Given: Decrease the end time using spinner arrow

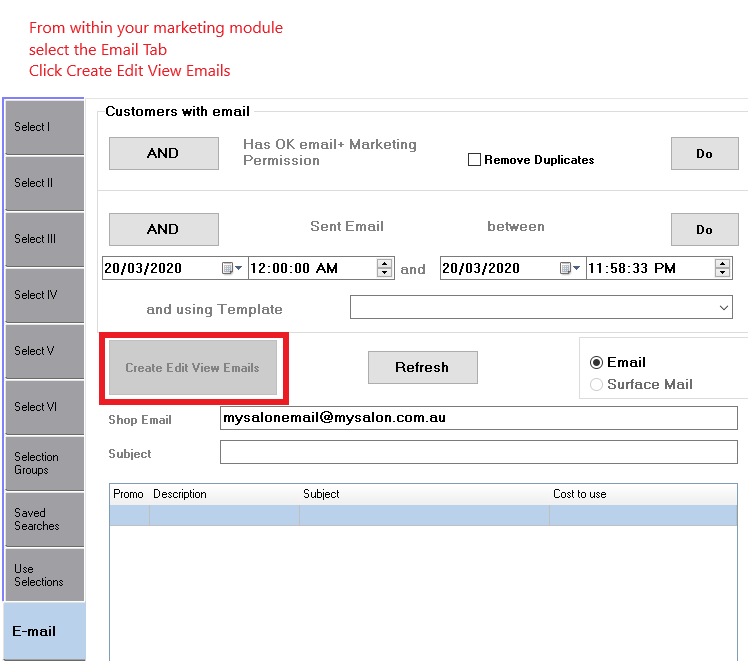Looking at the screenshot, I should tap(723, 273).
